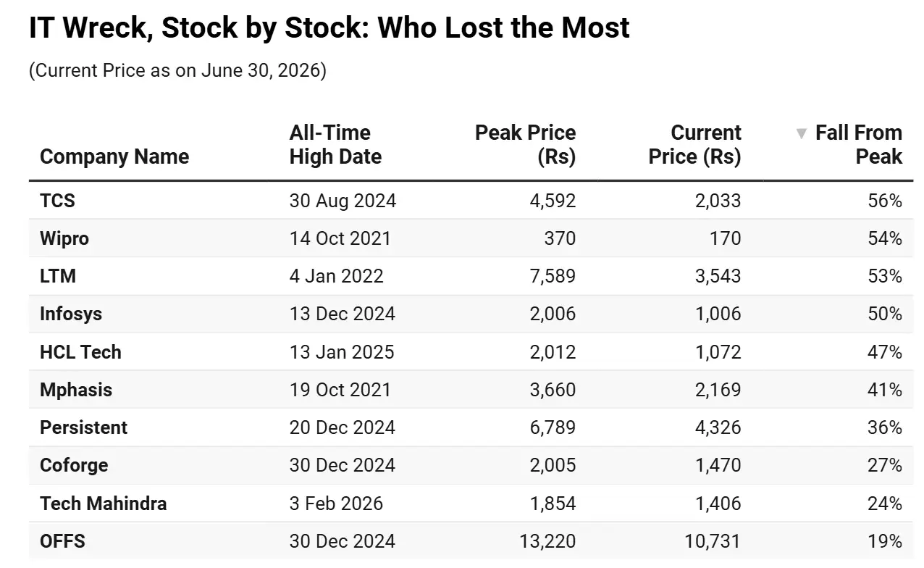Select the Peak Price (Rs) column header
Screen dimensions: 924x568
point(525,144)
